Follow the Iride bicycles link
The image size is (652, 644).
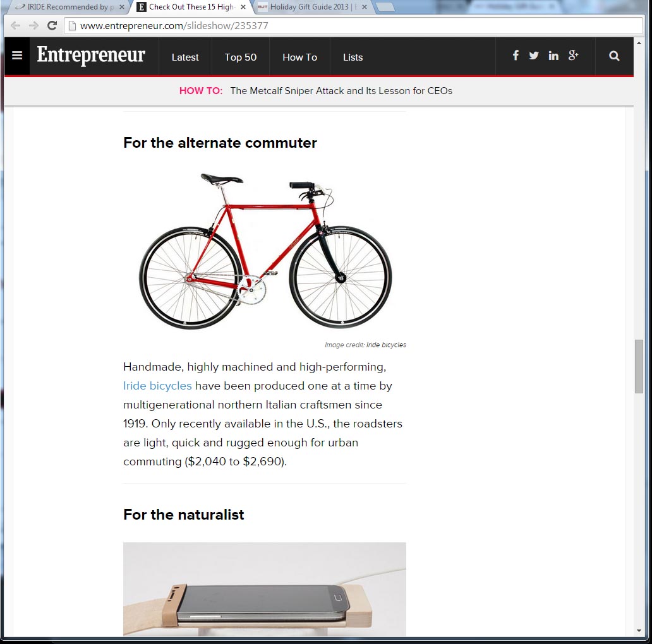pos(157,386)
